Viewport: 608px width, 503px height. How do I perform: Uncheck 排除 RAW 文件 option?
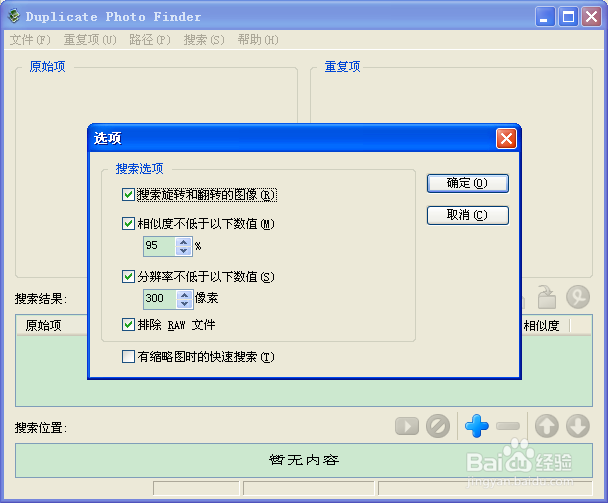tap(128, 324)
